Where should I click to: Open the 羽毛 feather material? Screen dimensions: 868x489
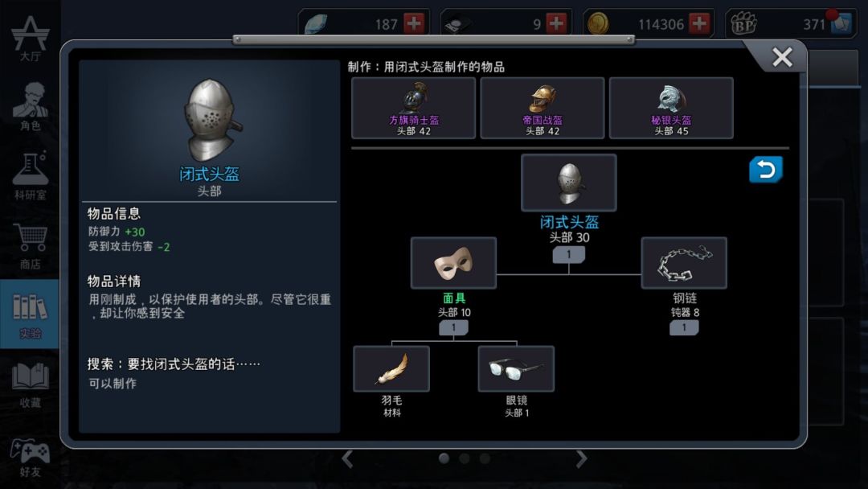tap(391, 369)
